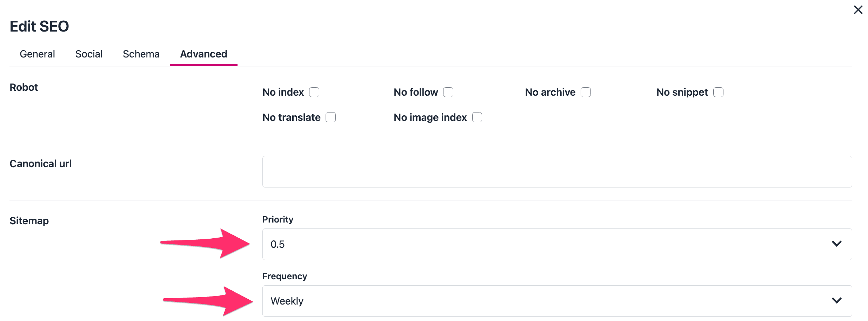Go to the Schema tab
The width and height of the screenshot is (868, 321).
141,54
